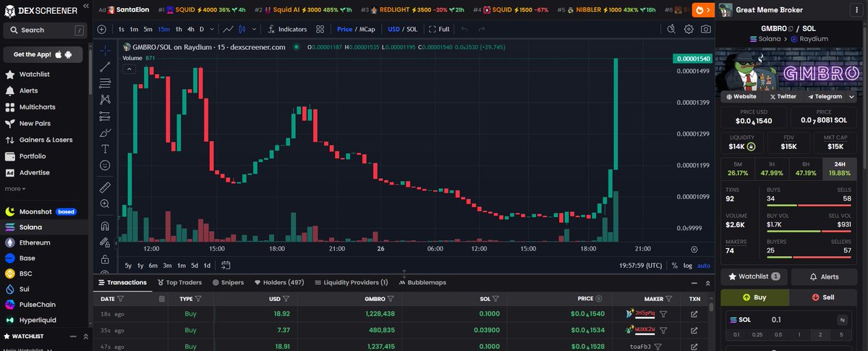
Task: Choose the XABCD pattern tool
Action: [x=105, y=99]
